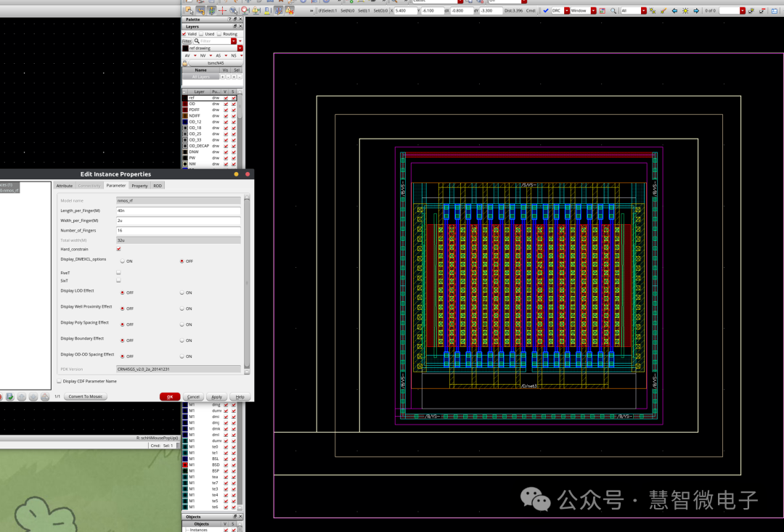Toggle the Hard_constrain checkbox
Viewport: 784px width, 532px height.
click(x=119, y=249)
